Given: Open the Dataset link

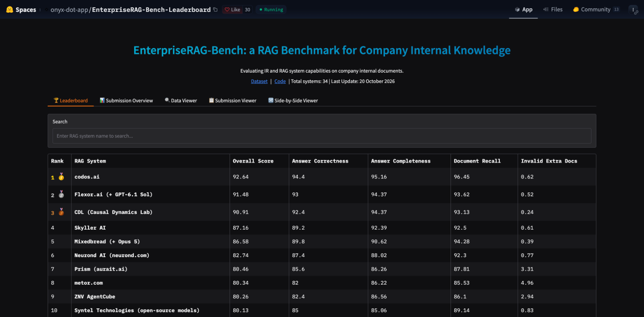Looking at the screenshot, I should tap(259, 81).
